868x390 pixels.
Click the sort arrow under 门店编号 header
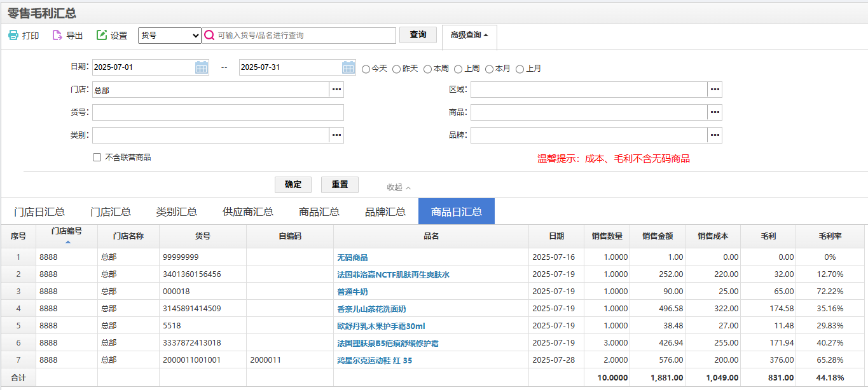pos(67,242)
